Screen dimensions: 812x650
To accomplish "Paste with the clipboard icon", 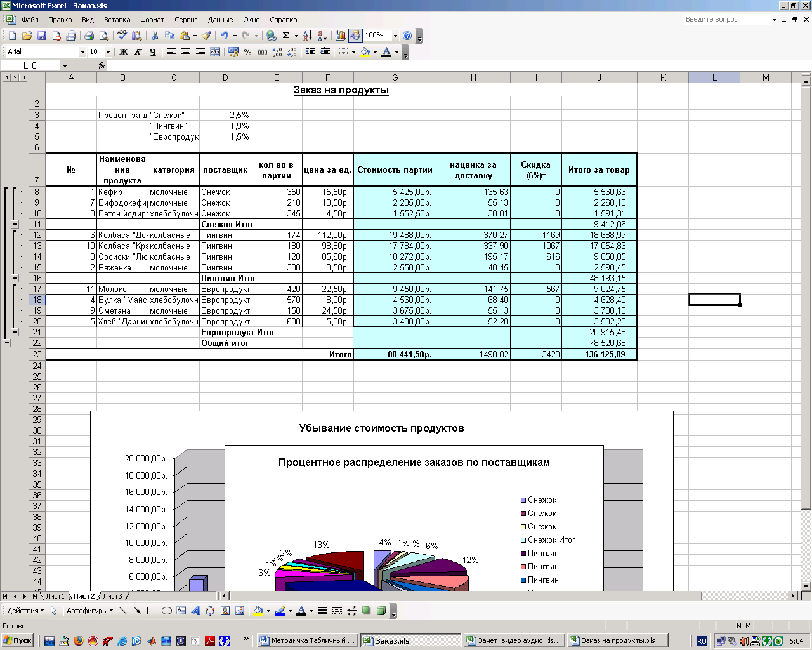I will click(185, 36).
